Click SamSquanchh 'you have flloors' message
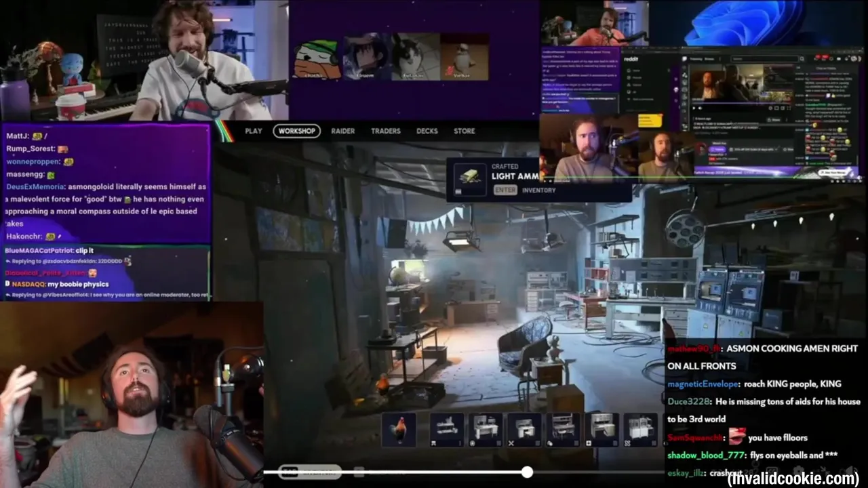 [737, 437]
